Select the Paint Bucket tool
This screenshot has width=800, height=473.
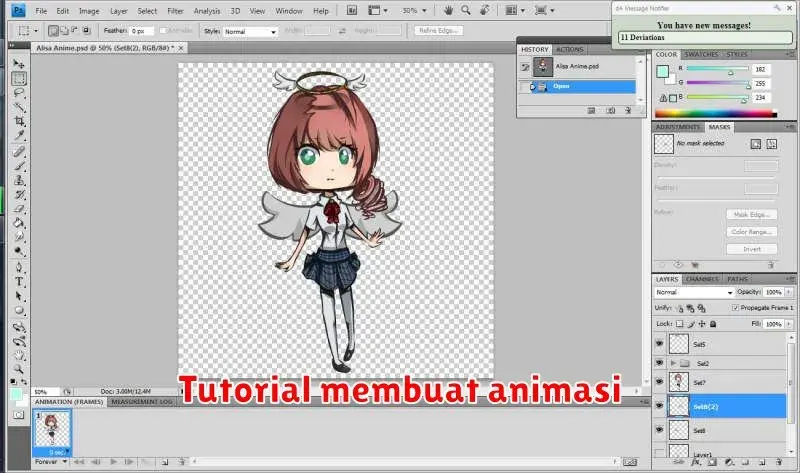pos(19,223)
